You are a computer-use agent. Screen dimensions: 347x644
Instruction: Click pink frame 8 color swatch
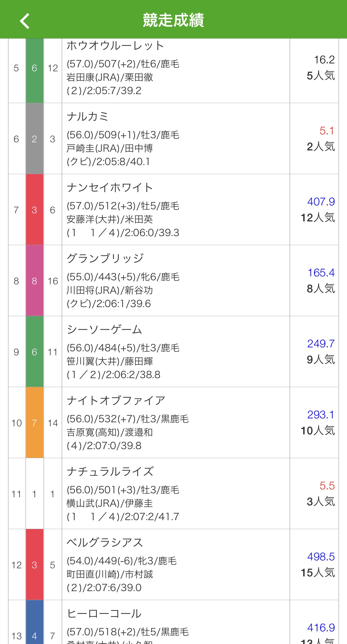pyautogui.click(x=34, y=281)
